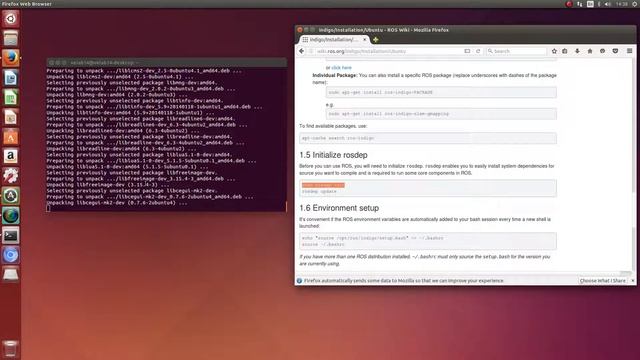Image resolution: width=640 pixels, height=360 pixels.
Task: Open Chromium browser from the launcher
Action: coord(11,255)
